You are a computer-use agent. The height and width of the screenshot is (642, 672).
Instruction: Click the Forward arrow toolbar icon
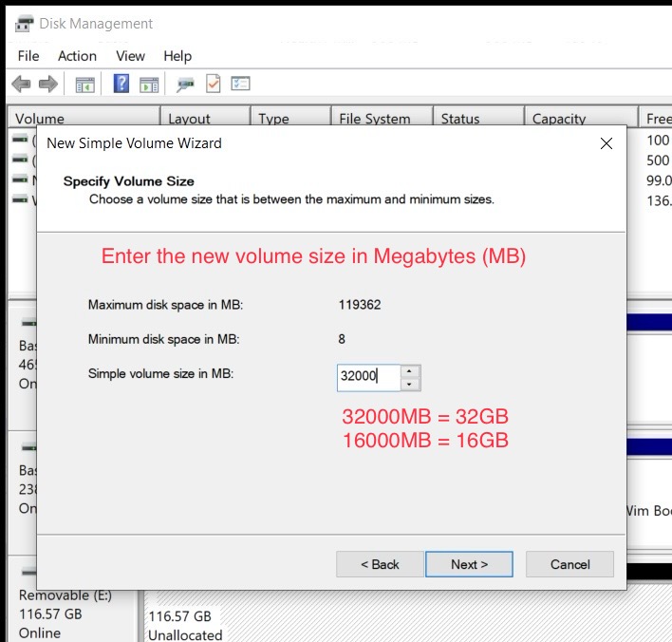tap(47, 85)
